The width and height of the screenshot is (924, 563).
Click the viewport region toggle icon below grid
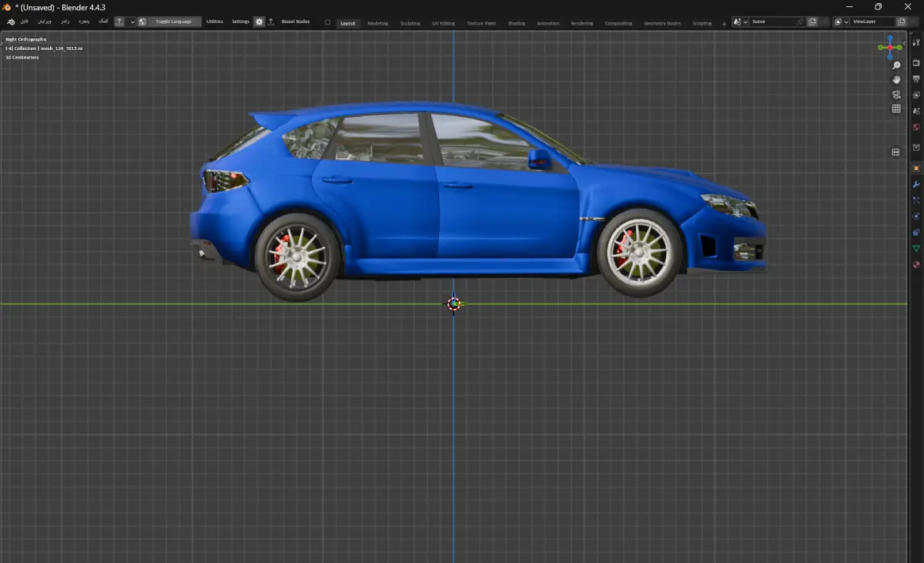(896, 152)
